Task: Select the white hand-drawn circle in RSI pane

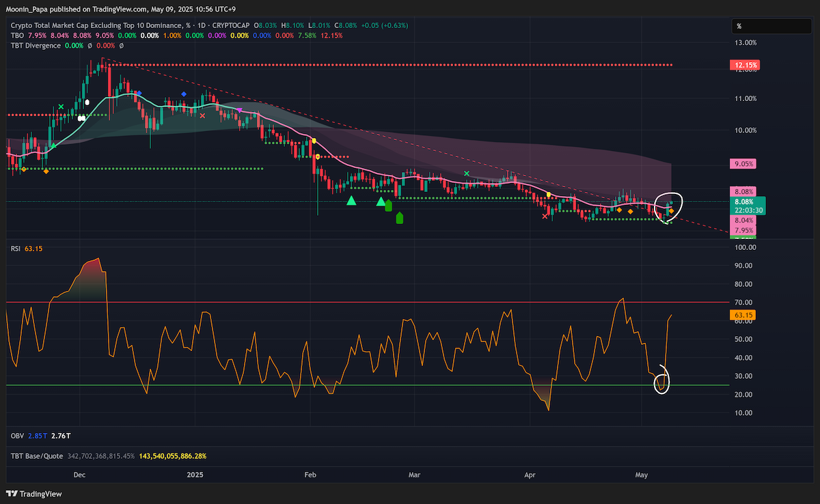Action: [662, 380]
